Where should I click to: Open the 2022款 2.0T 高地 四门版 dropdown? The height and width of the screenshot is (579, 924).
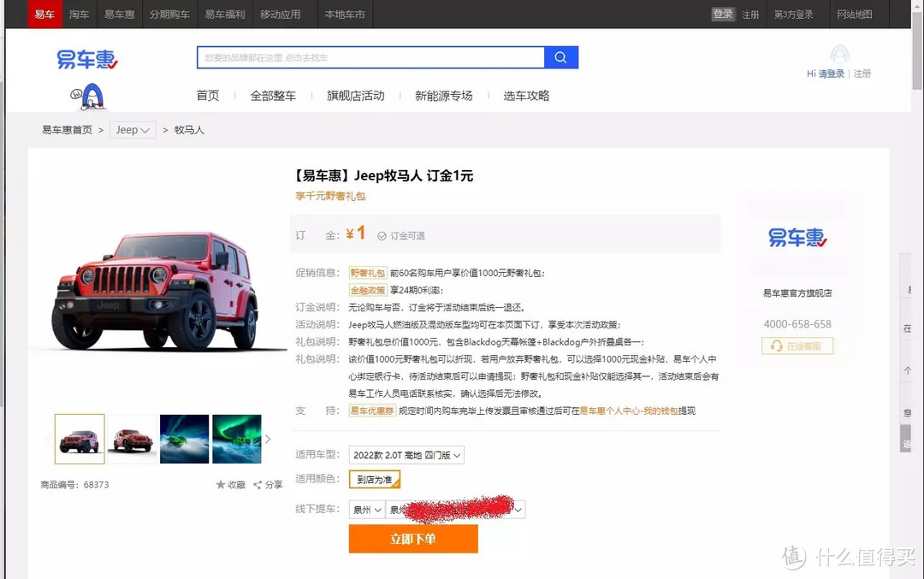point(406,455)
